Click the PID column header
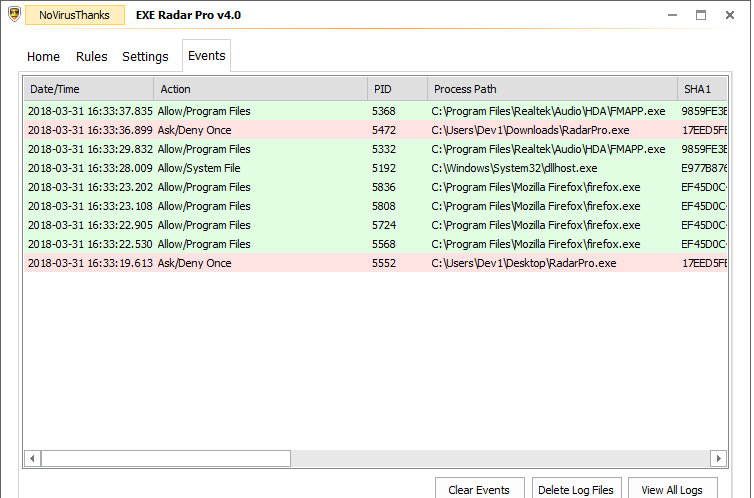The image size is (754, 498). 397,89
